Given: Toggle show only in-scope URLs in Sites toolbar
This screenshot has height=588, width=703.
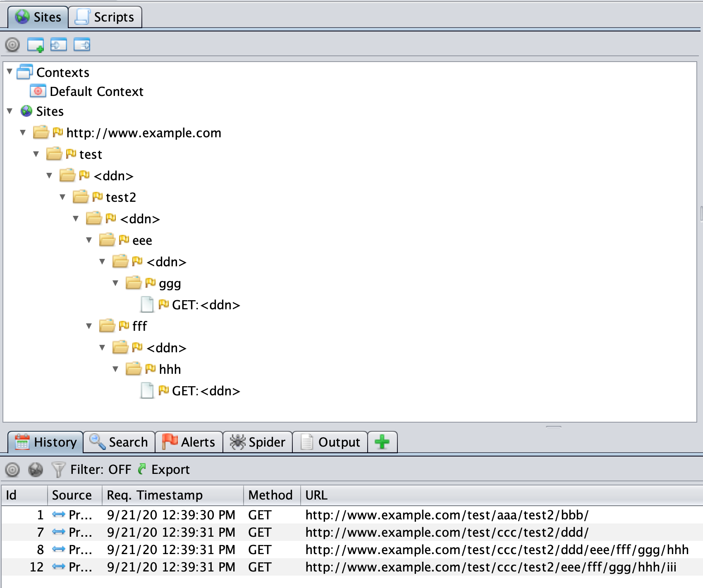Looking at the screenshot, I should pos(12,45).
